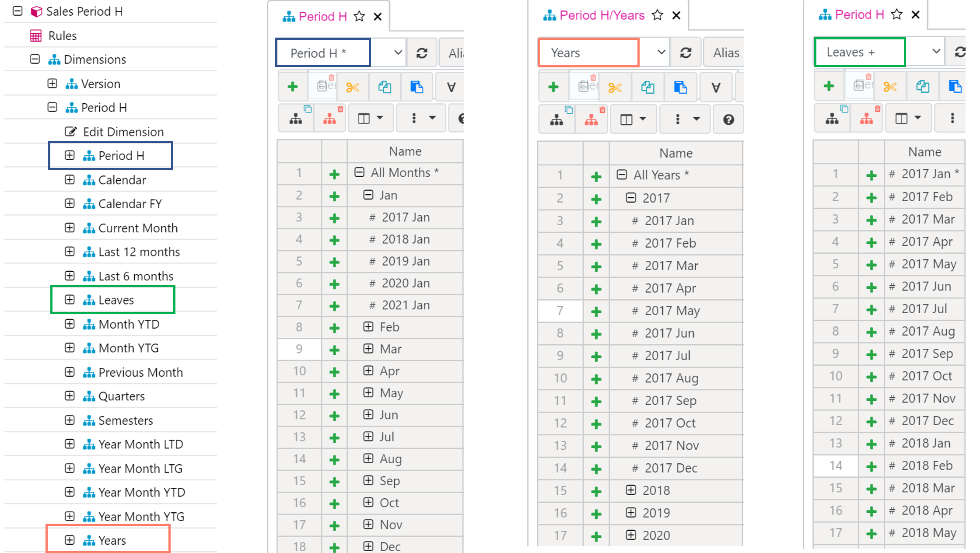Collapse the Jan node under All Months
The image size is (980, 553).
[368, 195]
